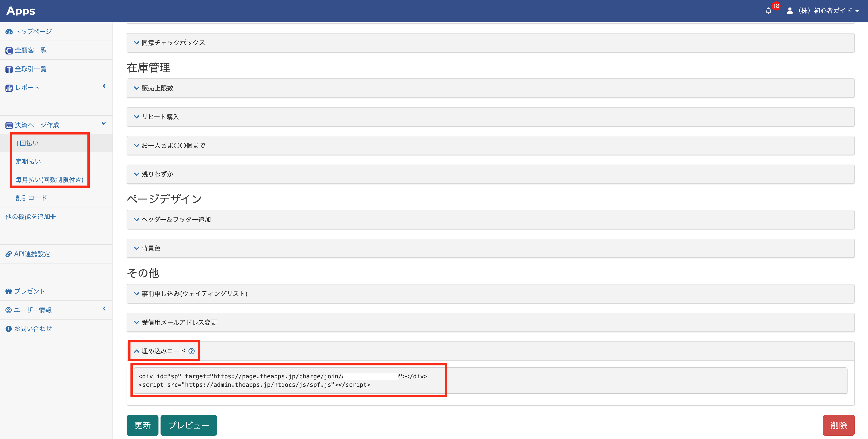Expand the 販売上限数 section
This screenshot has height=439, width=868.
tap(490, 88)
